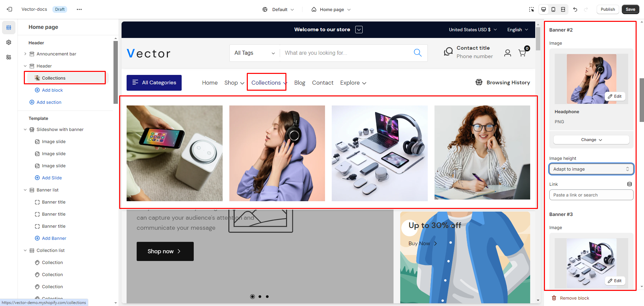This screenshot has height=306, width=644.
Task: Click the Save button
Action: coord(630,9)
